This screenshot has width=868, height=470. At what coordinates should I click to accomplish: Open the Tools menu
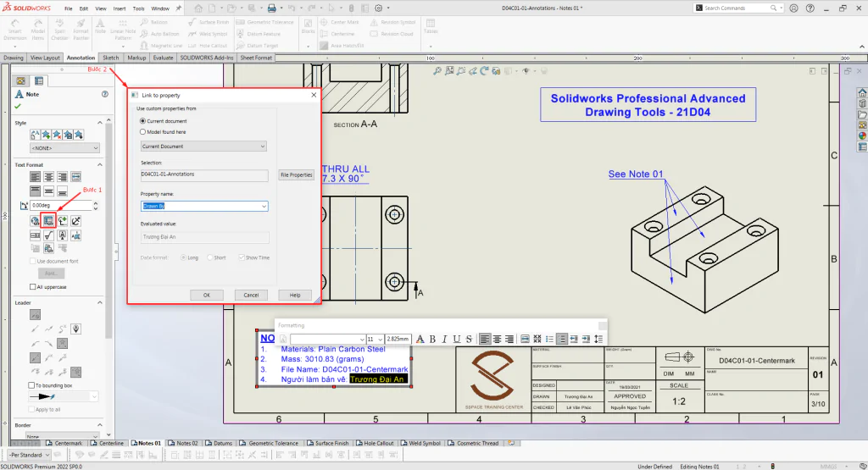point(138,8)
